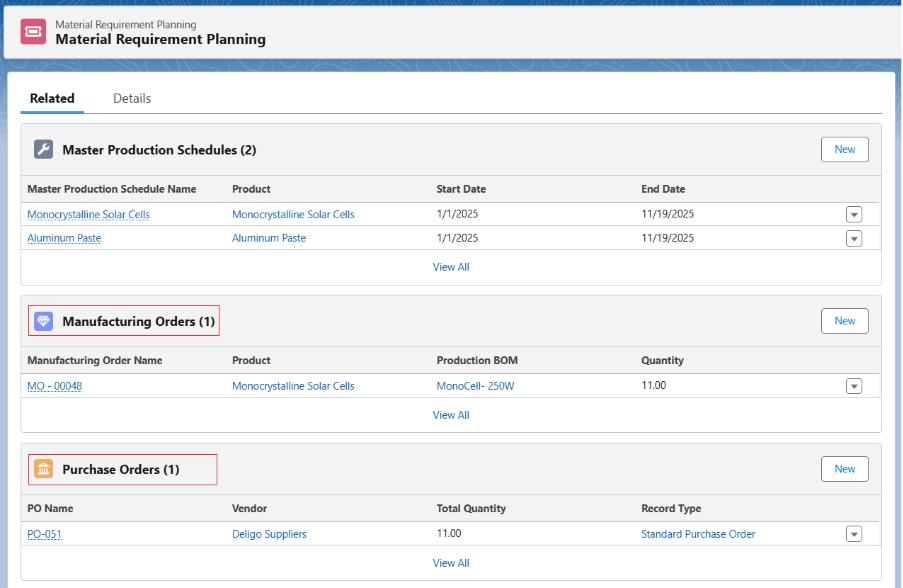Open the PO-051 purchase order link
The image size is (903, 588).
point(44,534)
